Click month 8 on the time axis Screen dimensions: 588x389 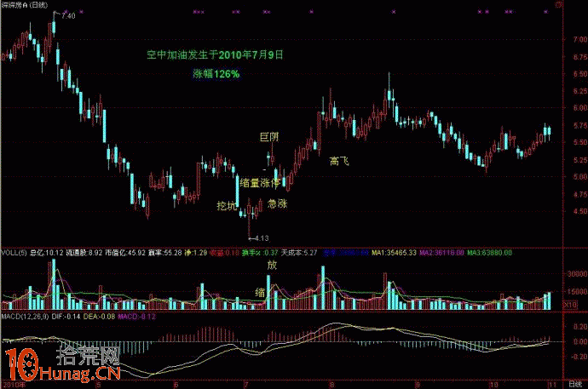(331, 385)
